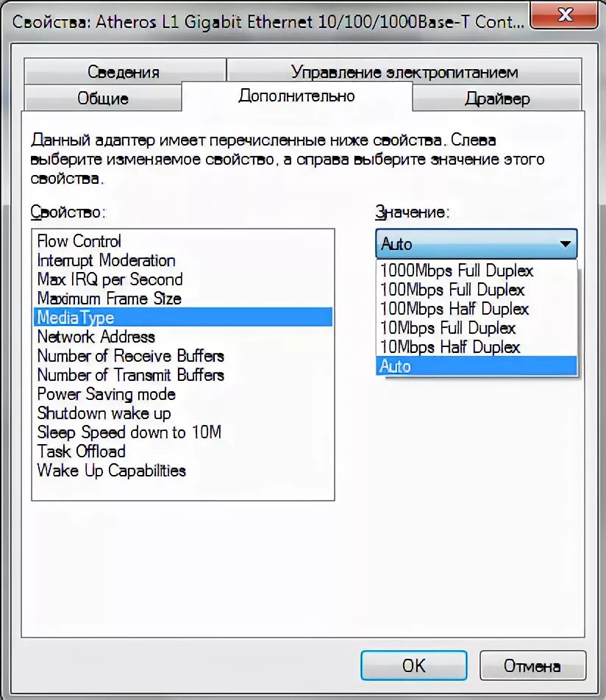Switch to the Общие tab
606x700 pixels.
tap(103, 98)
